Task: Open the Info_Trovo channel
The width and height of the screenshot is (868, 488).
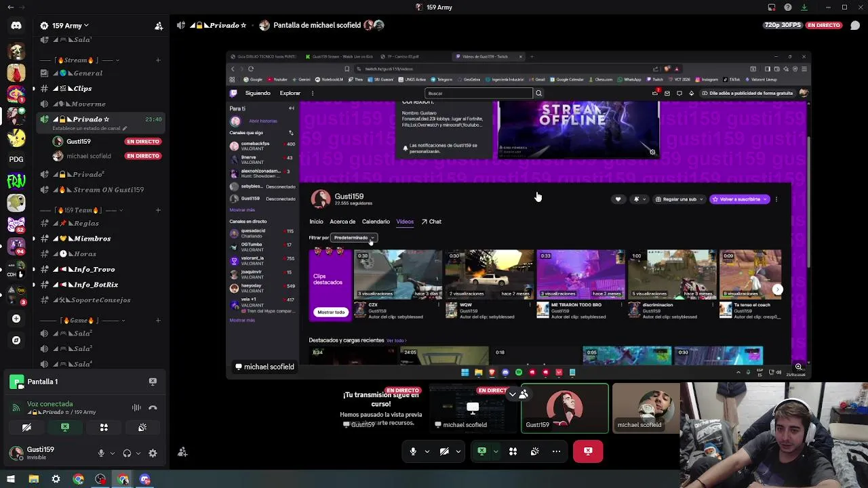Action: point(100,270)
